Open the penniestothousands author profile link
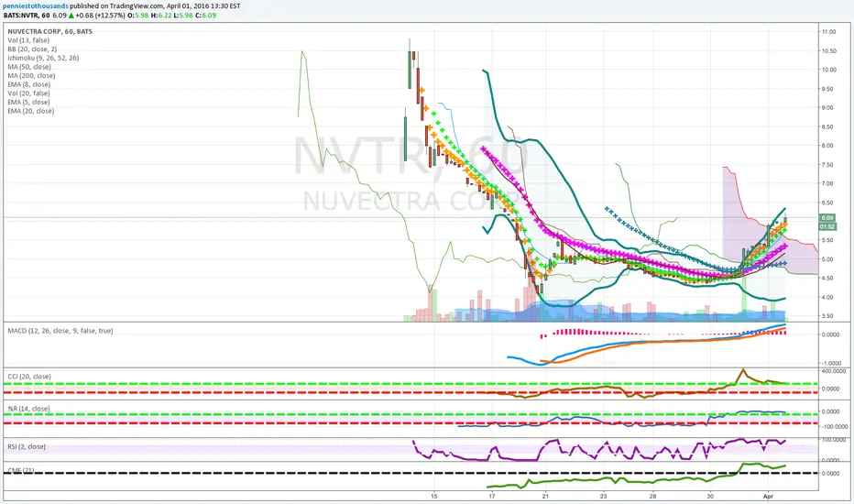854x504 pixels. click(36, 6)
